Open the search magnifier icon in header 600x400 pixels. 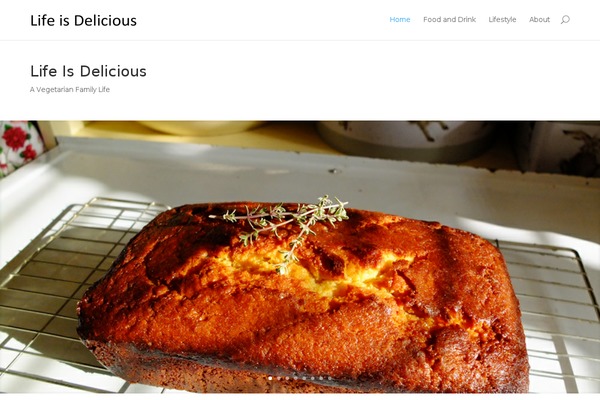click(x=565, y=20)
